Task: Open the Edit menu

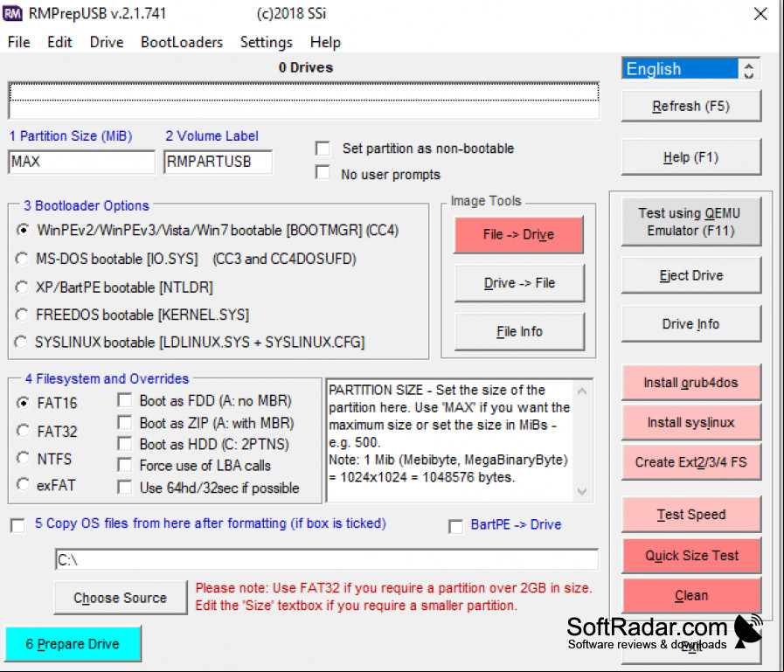Action: click(59, 43)
